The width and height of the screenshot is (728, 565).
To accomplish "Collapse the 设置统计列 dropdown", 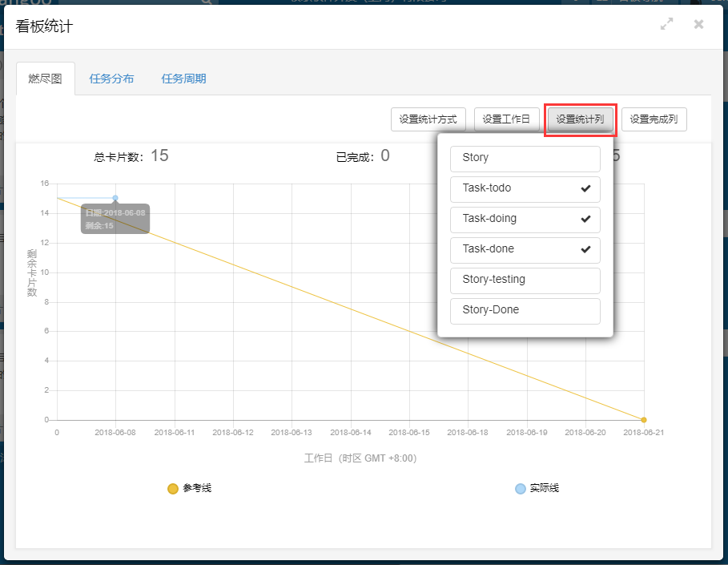I will click(x=580, y=119).
